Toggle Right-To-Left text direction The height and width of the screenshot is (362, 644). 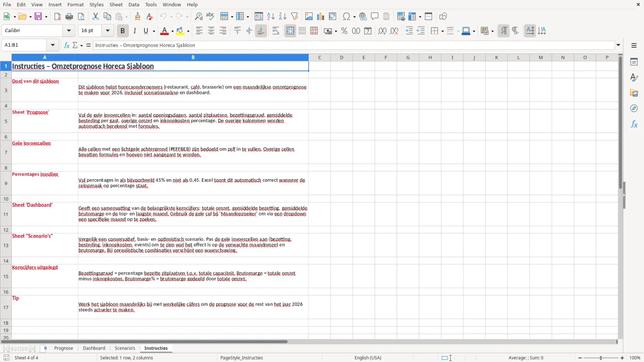(515, 31)
